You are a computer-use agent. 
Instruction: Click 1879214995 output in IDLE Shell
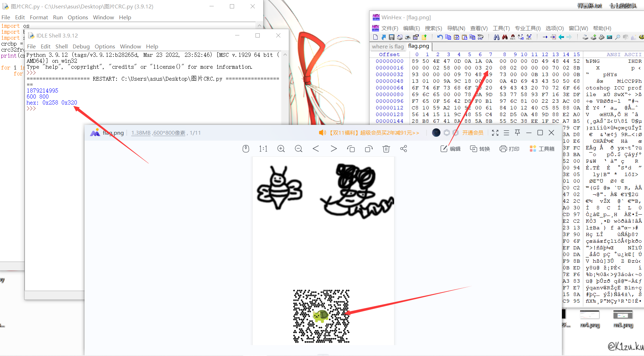click(42, 90)
